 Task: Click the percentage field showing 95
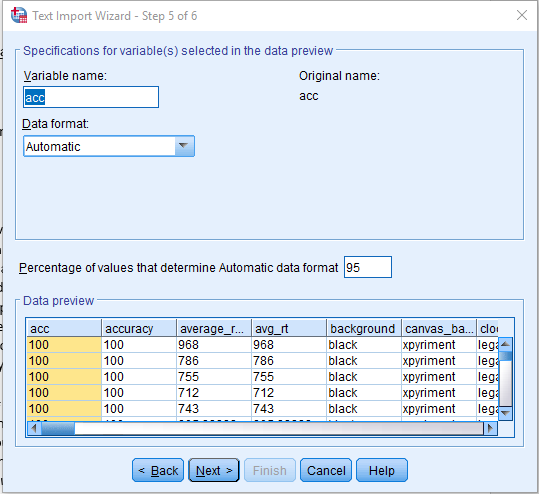point(367,267)
